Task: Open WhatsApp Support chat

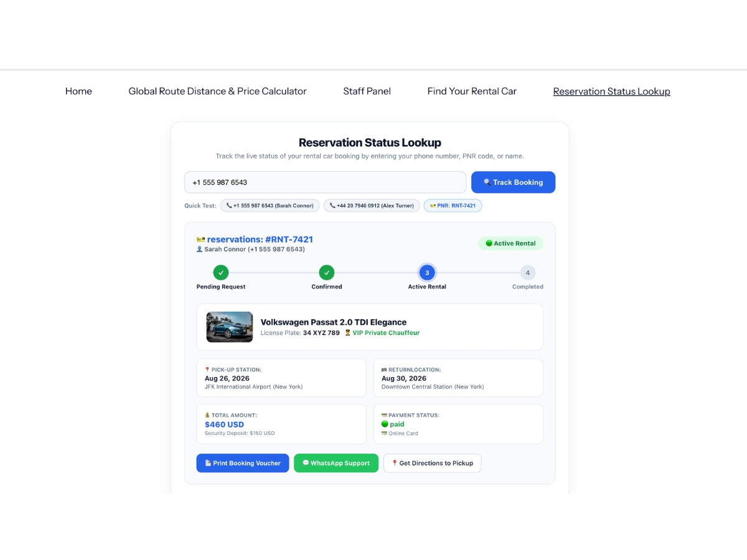Action: coord(336,463)
